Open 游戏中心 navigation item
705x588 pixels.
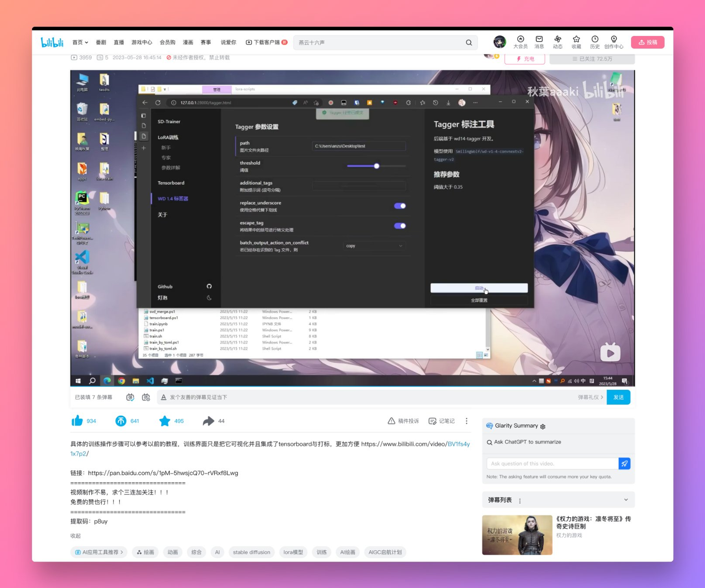pos(142,42)
